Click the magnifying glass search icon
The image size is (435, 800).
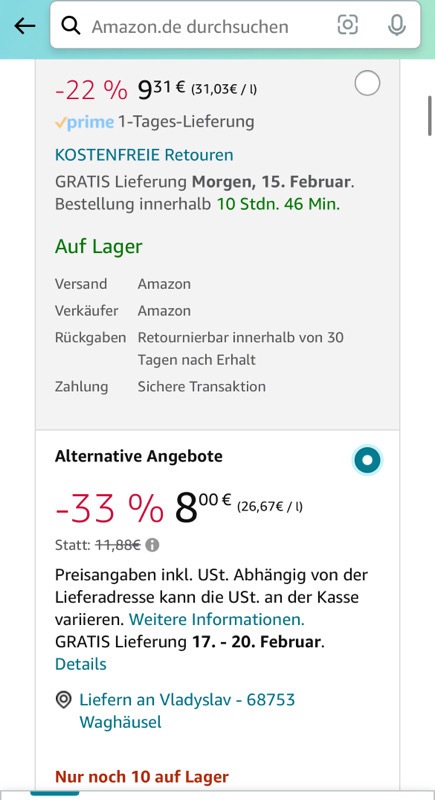[70, 25]
